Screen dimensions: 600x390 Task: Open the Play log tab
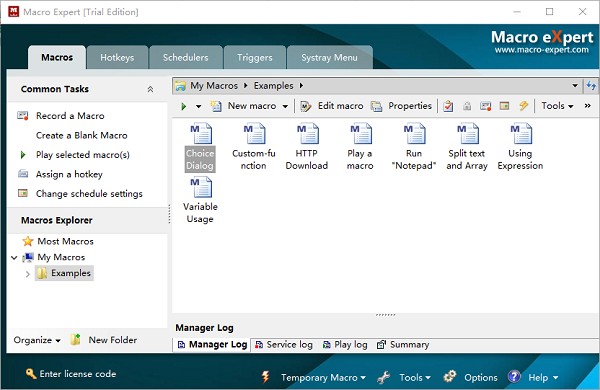[x=345, y=344]
